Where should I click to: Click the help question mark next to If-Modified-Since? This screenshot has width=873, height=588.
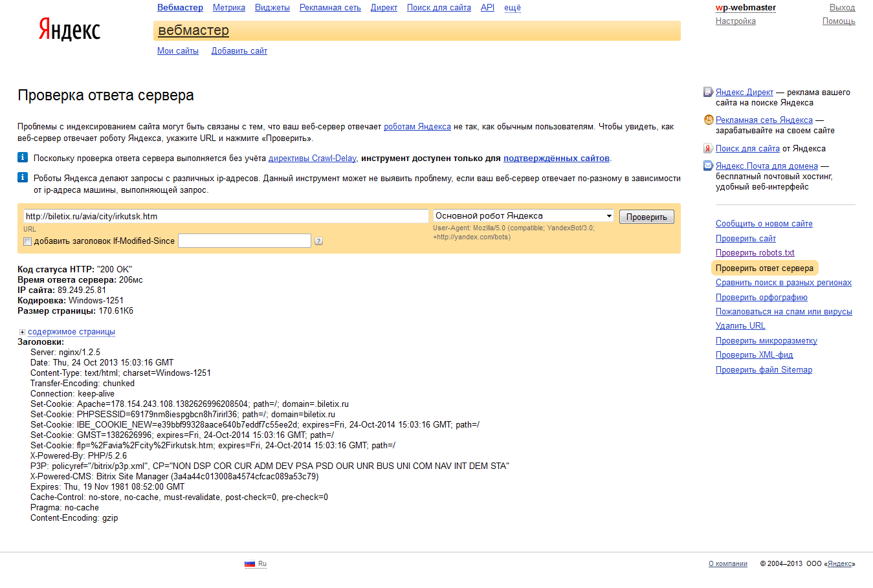tap(318, 241)
